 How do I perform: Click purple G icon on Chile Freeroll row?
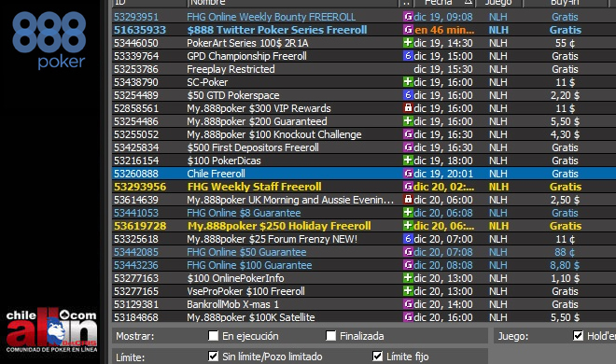point(408,174)
